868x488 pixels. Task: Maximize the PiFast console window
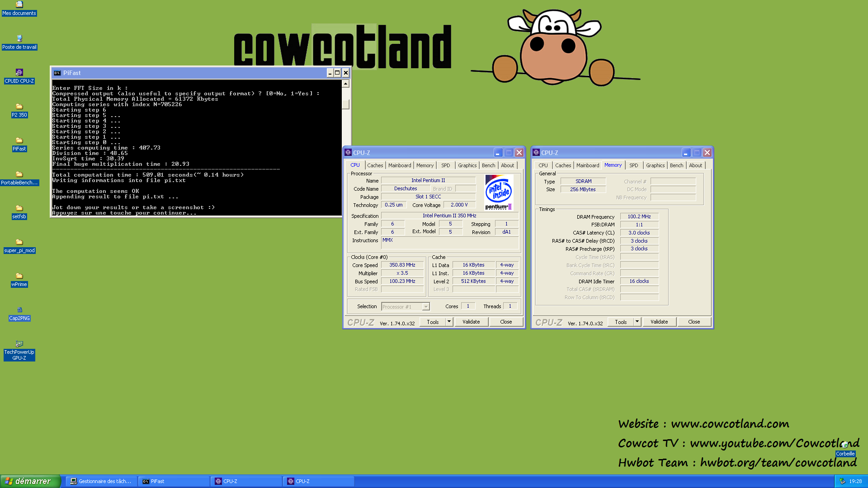pyautogui.click(x=337, y=73)
